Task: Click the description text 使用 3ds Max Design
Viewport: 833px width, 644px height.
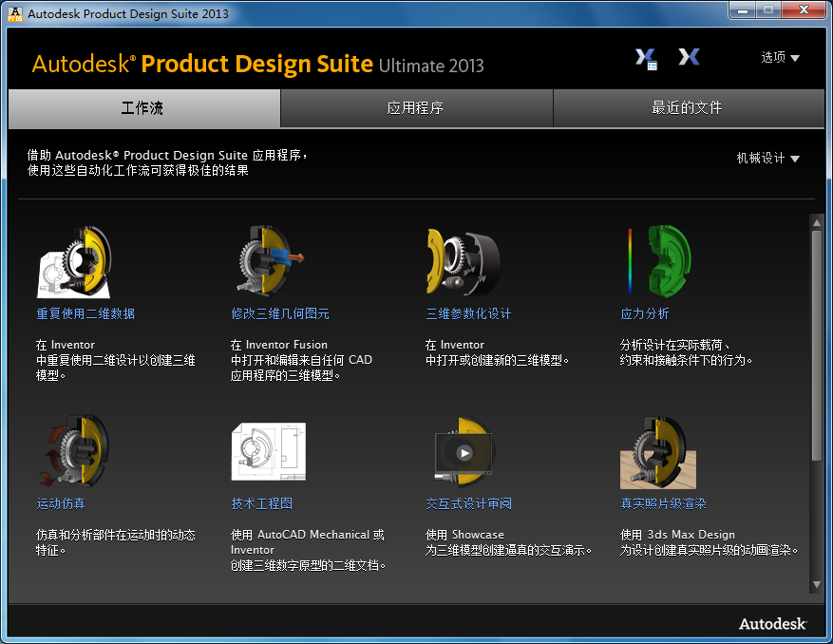Action: 678,535
